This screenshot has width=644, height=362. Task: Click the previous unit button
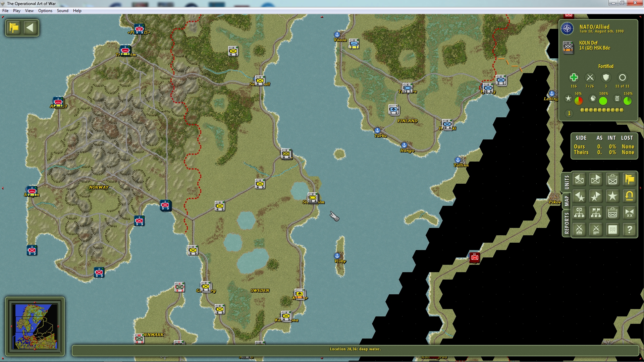pos(579,180)
